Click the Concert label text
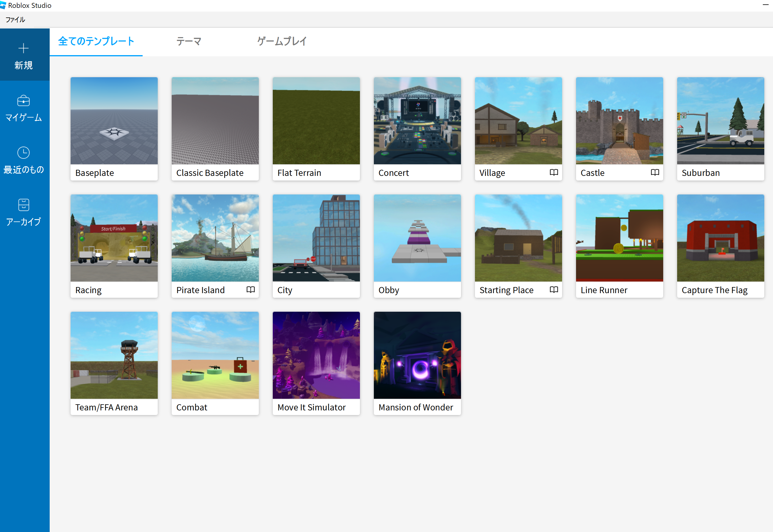Image resolution: width=773 pixels, height=532 pixels. pos(394,173)
